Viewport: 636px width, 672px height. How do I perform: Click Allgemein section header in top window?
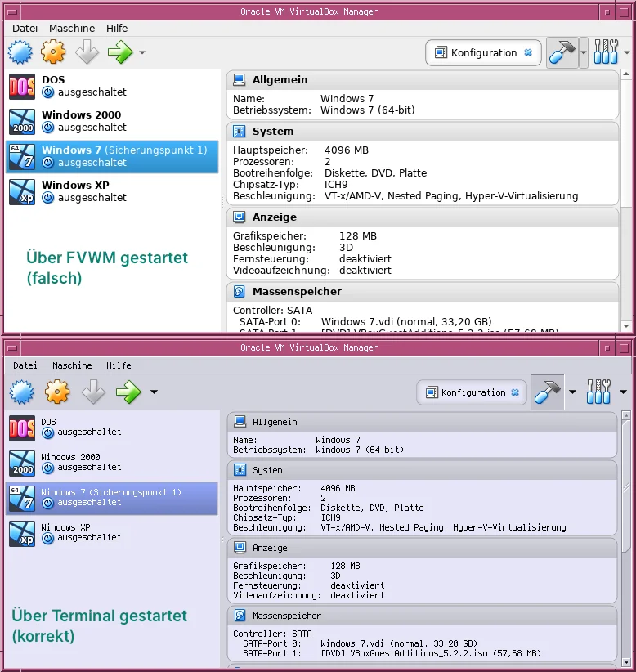click(423, 80)
